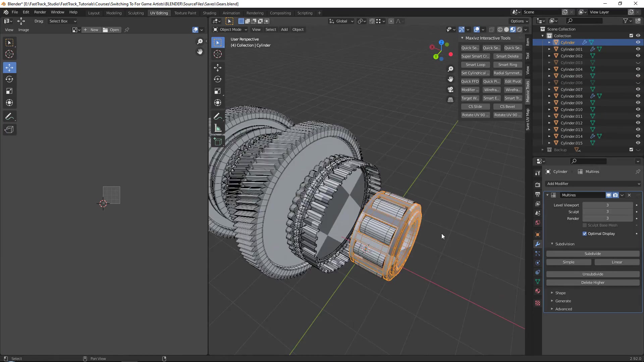
Task: Open the Object Mode dropdown
Action: point(230,29)
